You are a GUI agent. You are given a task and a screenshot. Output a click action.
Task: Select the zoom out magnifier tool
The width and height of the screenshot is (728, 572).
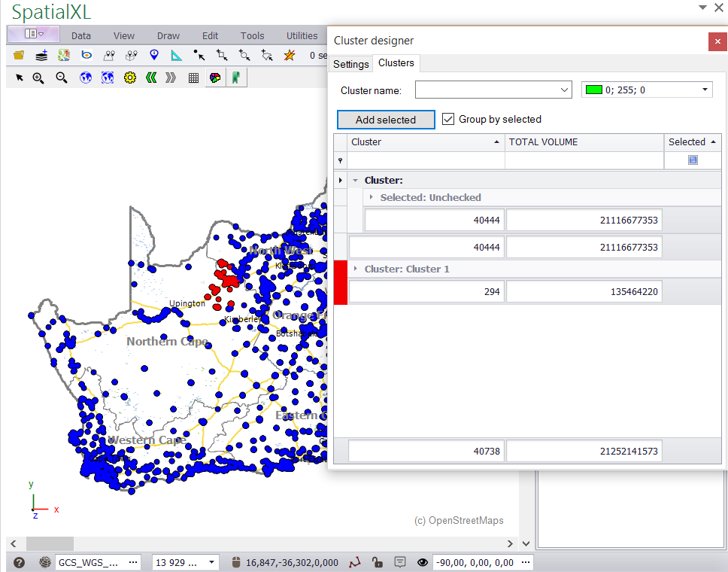point(62,78)
